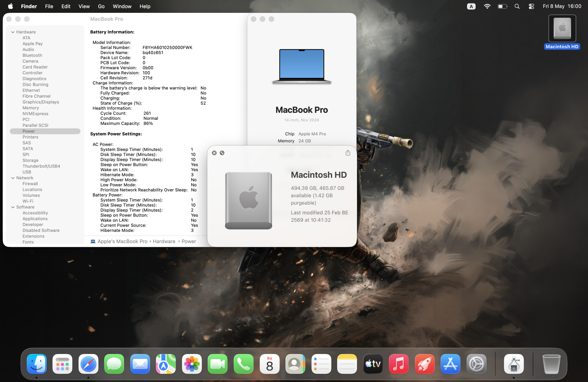Open Finder from the Dock
The image size is (588, 382).
(37, 364)
